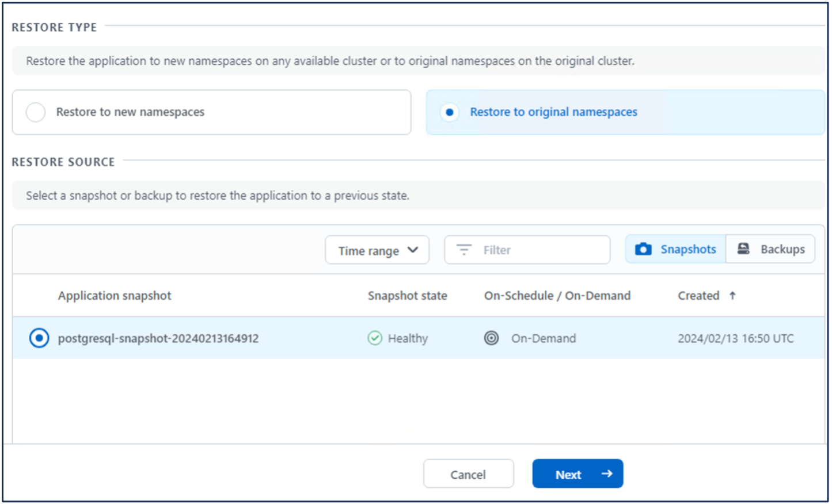Expand the Time range chevron
The image size is (832, 504).
413,250
